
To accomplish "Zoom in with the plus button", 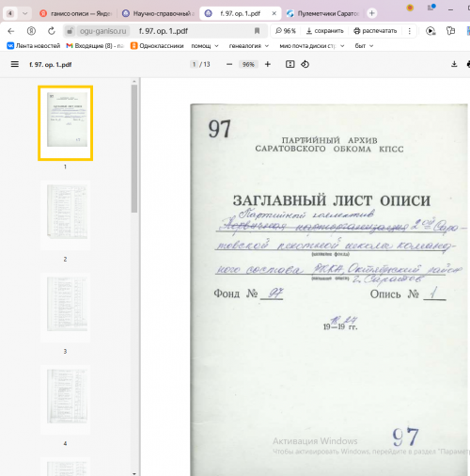I will (x=268, y=64).
